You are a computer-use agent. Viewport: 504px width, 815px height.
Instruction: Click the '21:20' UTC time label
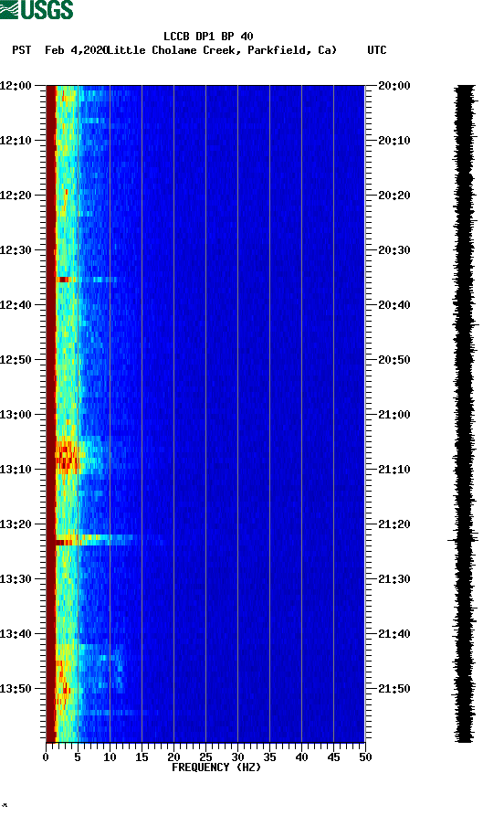coord(394,524)
